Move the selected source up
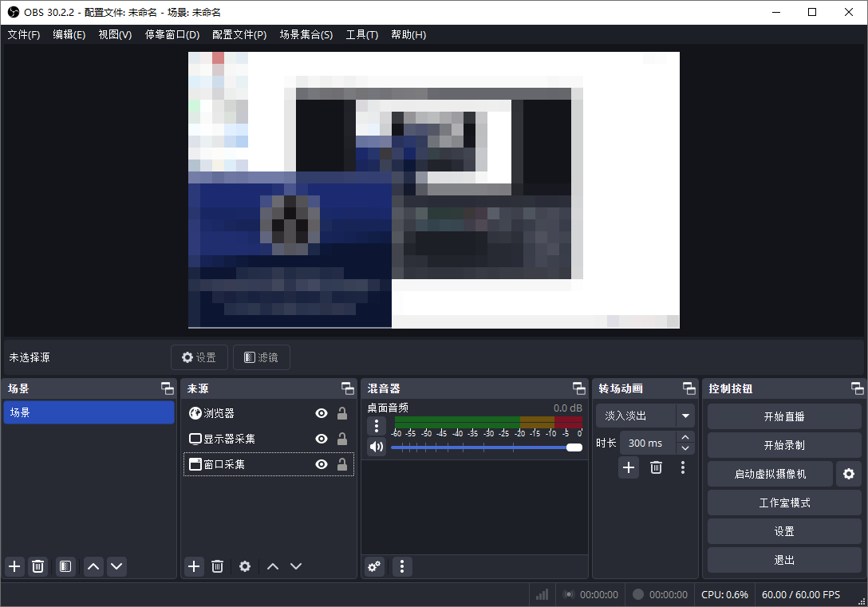868x607 pixels. click(x=272, y=566)
